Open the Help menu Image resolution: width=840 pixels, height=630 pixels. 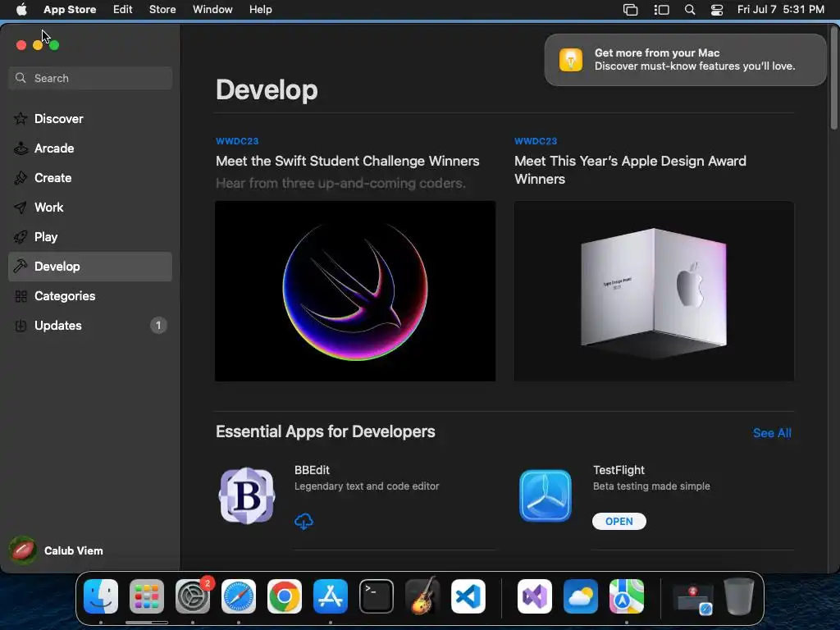tap(260, 10)
